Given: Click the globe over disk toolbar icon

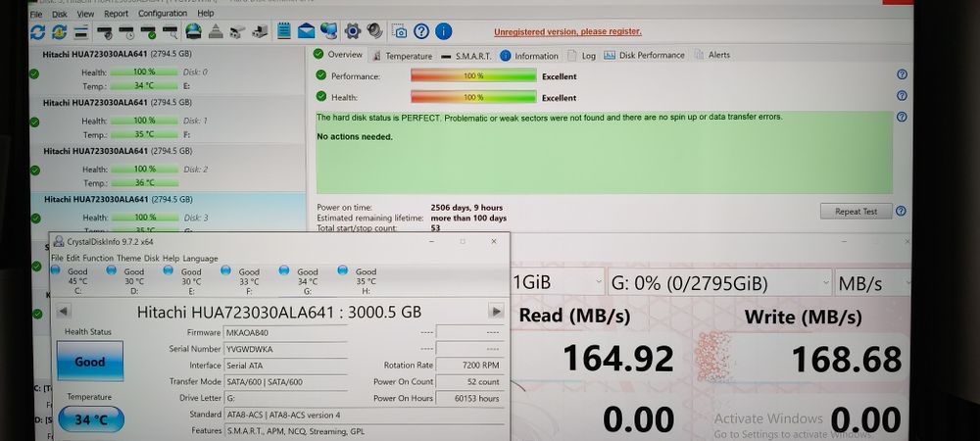Looking at the screenshot, I should [193, 31].
